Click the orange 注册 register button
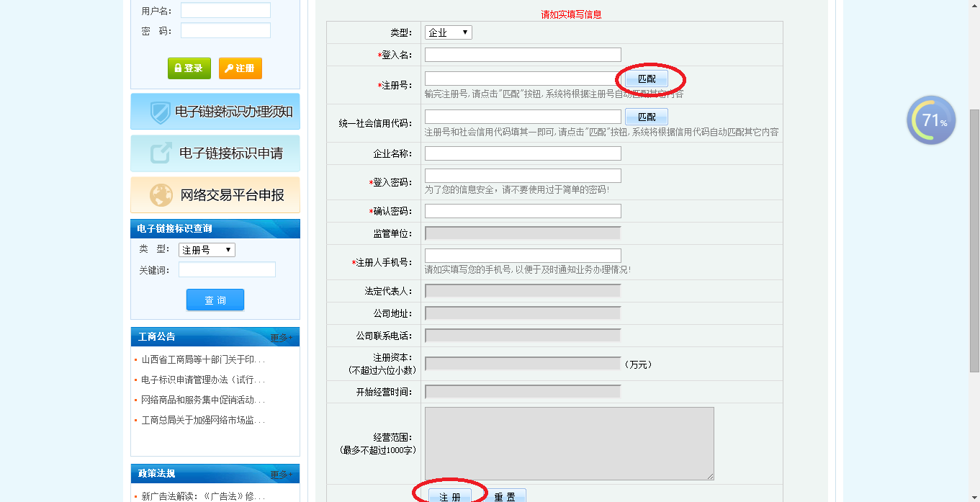 pos(240,68)
